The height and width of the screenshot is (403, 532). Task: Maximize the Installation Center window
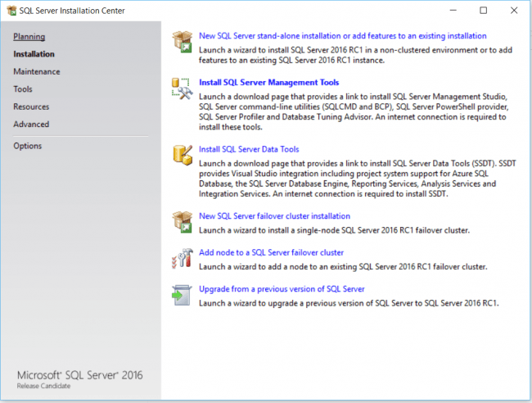[483, 11]
